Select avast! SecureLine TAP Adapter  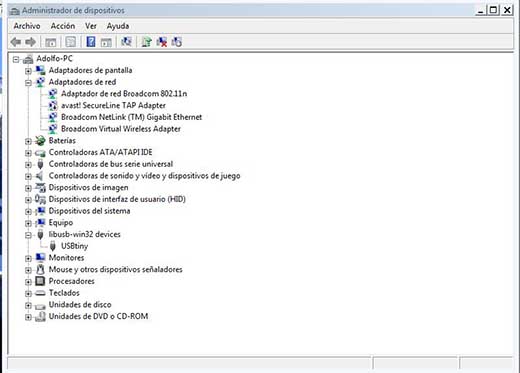pos(113,105)
